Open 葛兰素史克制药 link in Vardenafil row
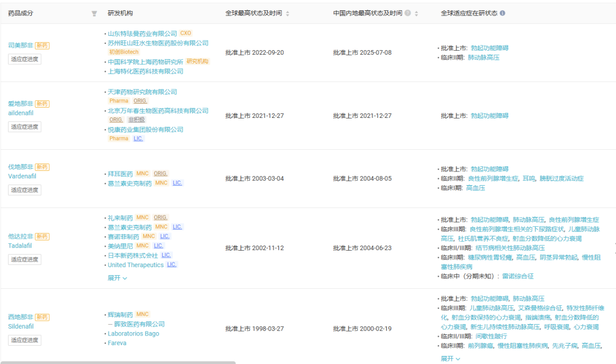Viewport: 616px width, 364px height. (x=129, y=183)
